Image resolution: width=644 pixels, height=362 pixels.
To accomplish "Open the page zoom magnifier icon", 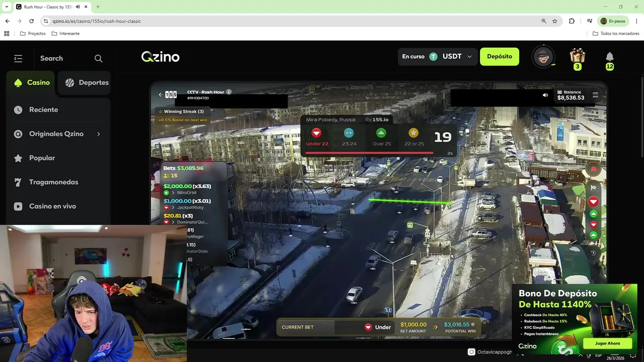I will pos(543,21).
